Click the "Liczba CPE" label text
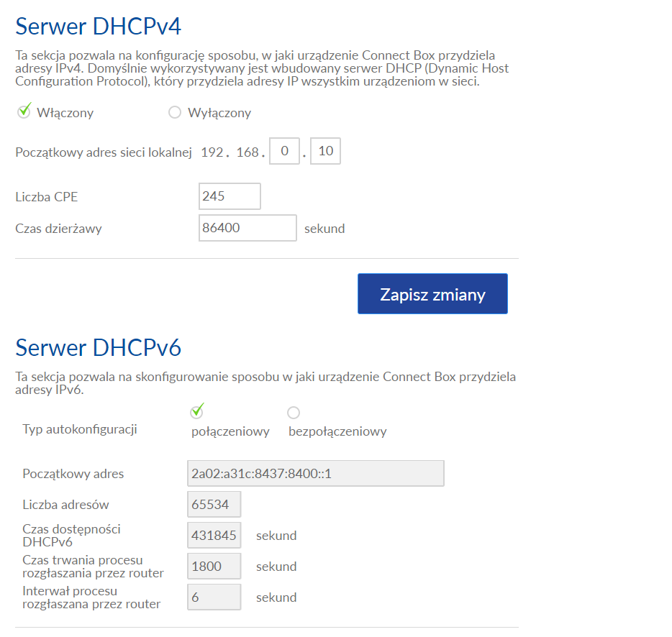 click(46, 196)
